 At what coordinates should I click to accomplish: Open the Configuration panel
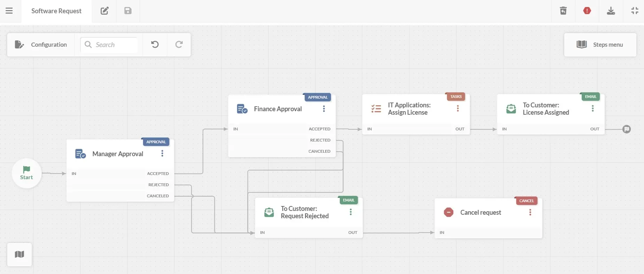pos(41,45)
